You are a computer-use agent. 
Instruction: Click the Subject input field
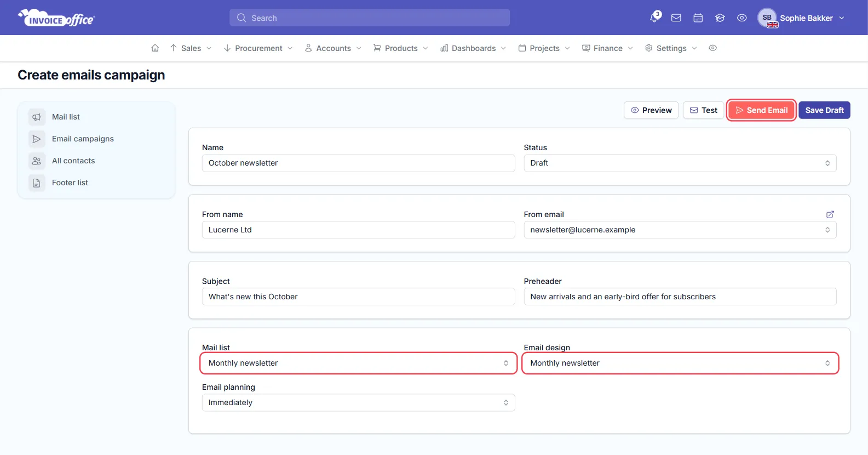click(x=359, y=297)
